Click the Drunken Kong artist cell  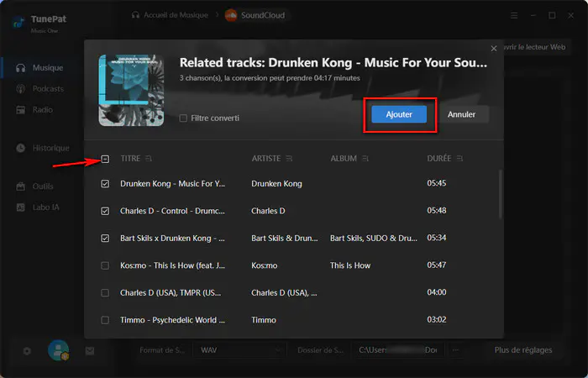(x=276, y=184)
